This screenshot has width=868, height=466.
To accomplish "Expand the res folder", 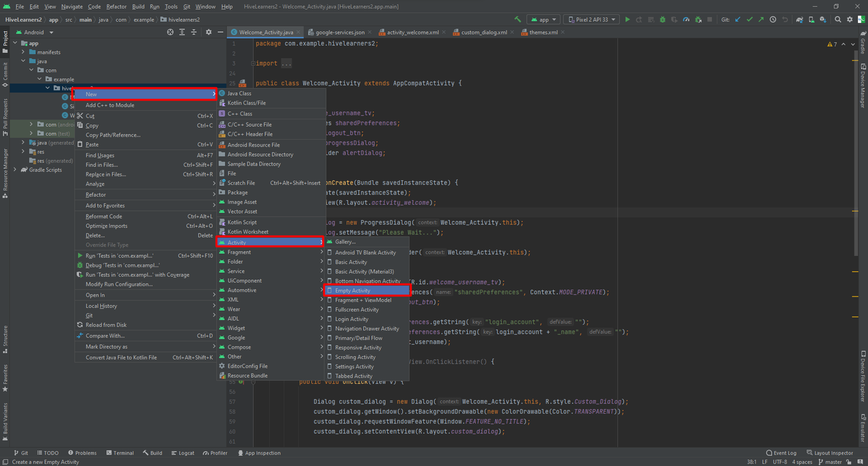I will (x=23, y=152).
